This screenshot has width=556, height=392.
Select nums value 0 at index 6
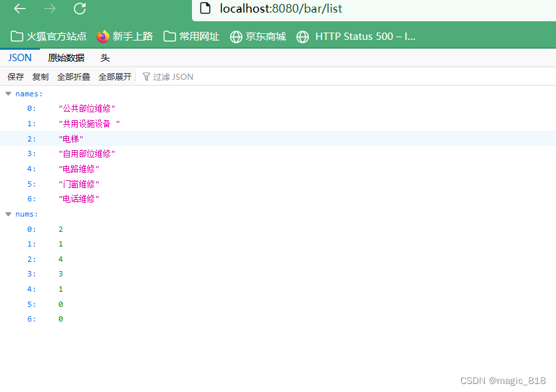60,319
